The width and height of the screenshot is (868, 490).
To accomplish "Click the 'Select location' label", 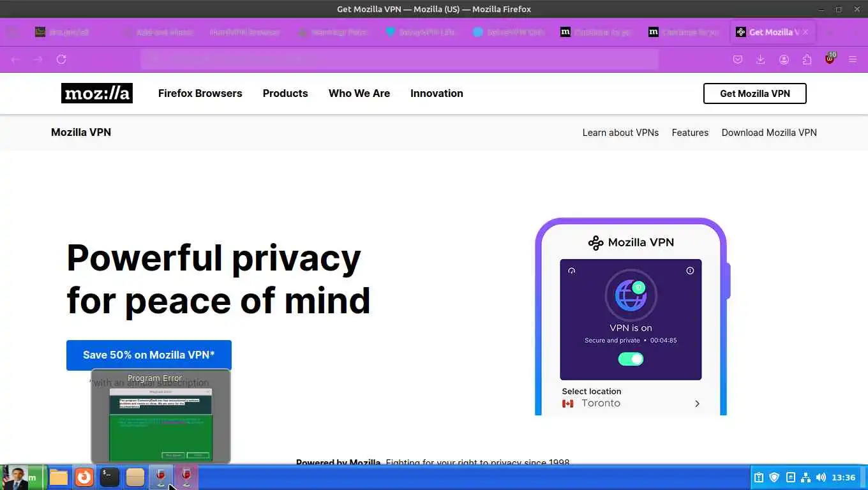I will coord(592,391).
